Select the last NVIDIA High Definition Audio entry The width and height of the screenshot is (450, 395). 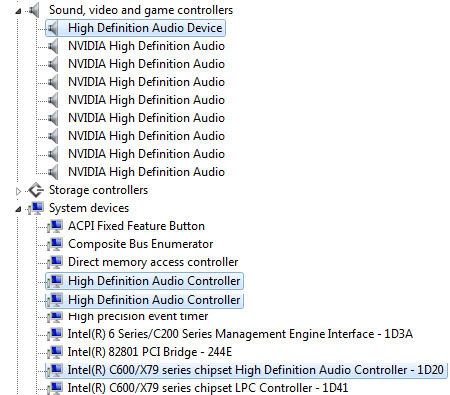(146, 172)
